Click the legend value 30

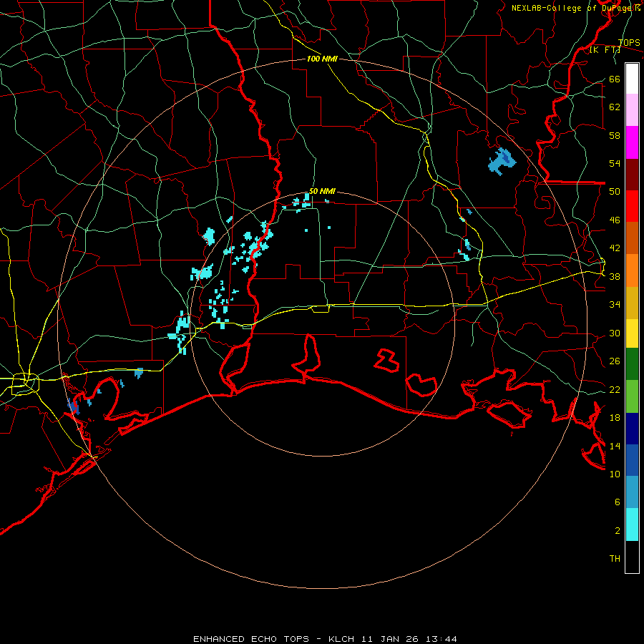(x=615, y=333)
